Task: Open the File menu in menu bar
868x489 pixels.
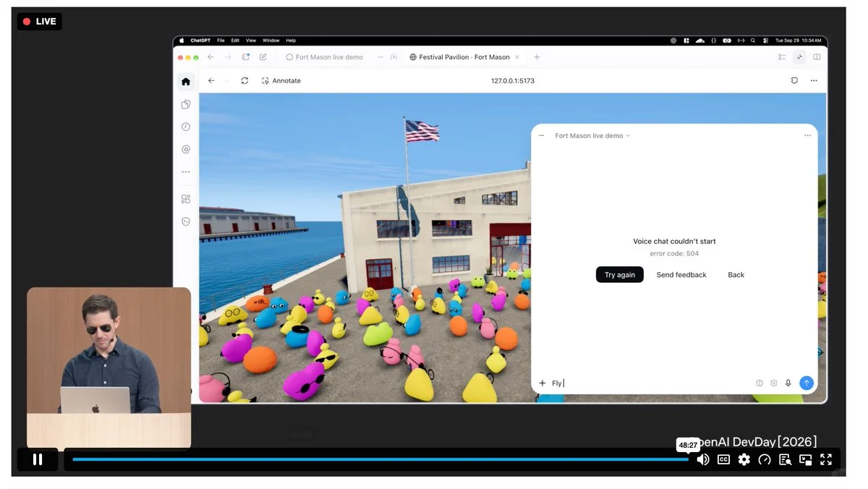Action: tap(221, 41)
